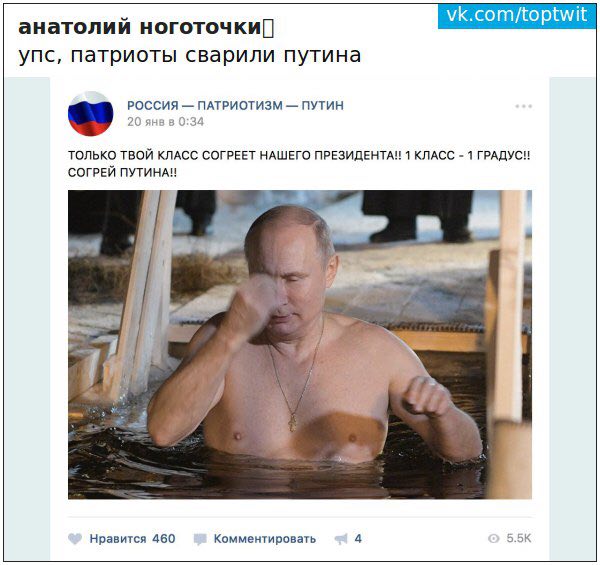Click the like count 460
This screenshot has width=600, height=565.
point(164,539)
